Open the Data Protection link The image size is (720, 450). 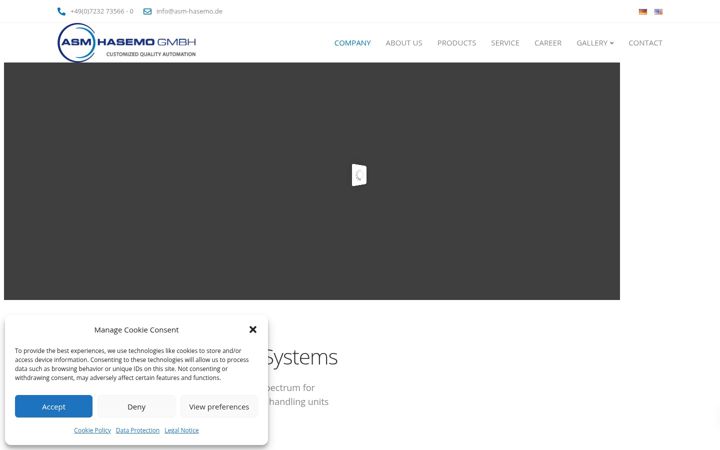point(138,430)
